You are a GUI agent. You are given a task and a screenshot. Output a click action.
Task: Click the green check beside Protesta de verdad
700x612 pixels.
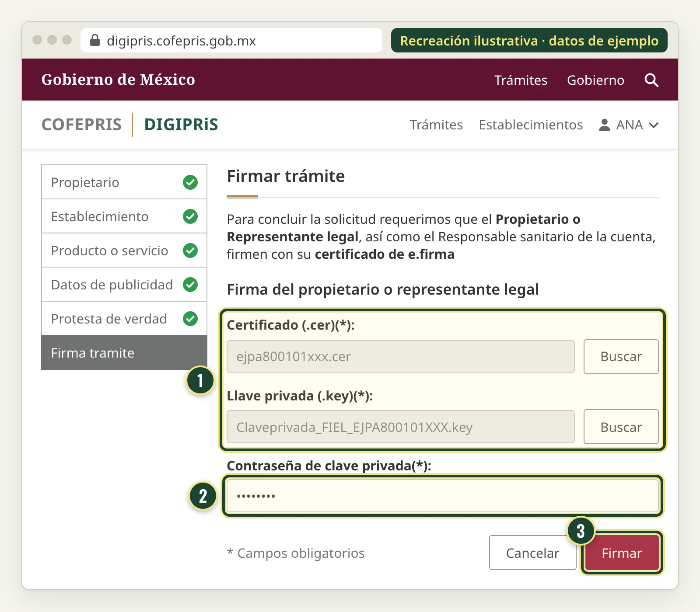190,319
